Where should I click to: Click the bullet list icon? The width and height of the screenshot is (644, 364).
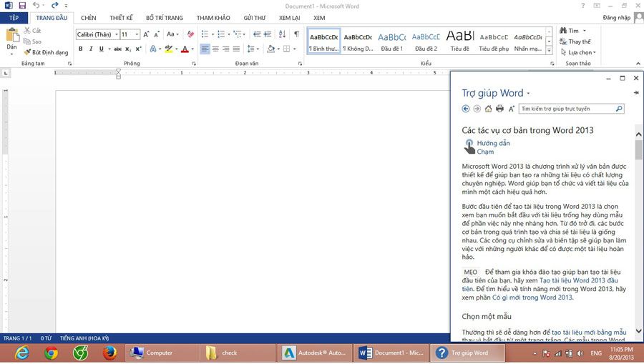point(205,34)
